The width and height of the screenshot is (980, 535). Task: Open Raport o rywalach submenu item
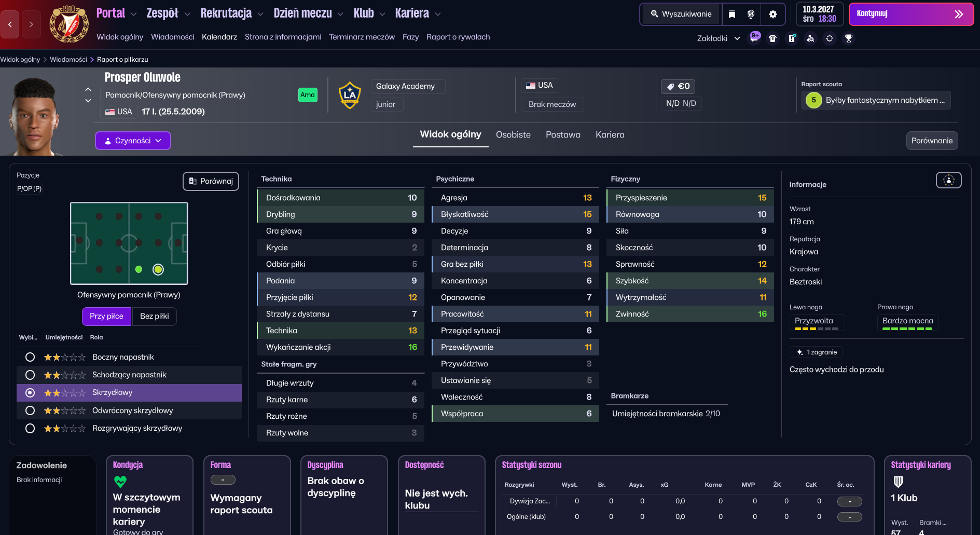point(458,37)
